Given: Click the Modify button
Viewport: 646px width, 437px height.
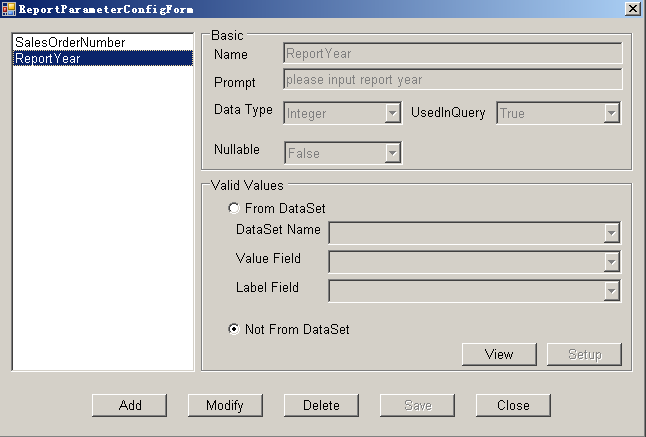Looking at the screenshot, I should coord(225,405).
